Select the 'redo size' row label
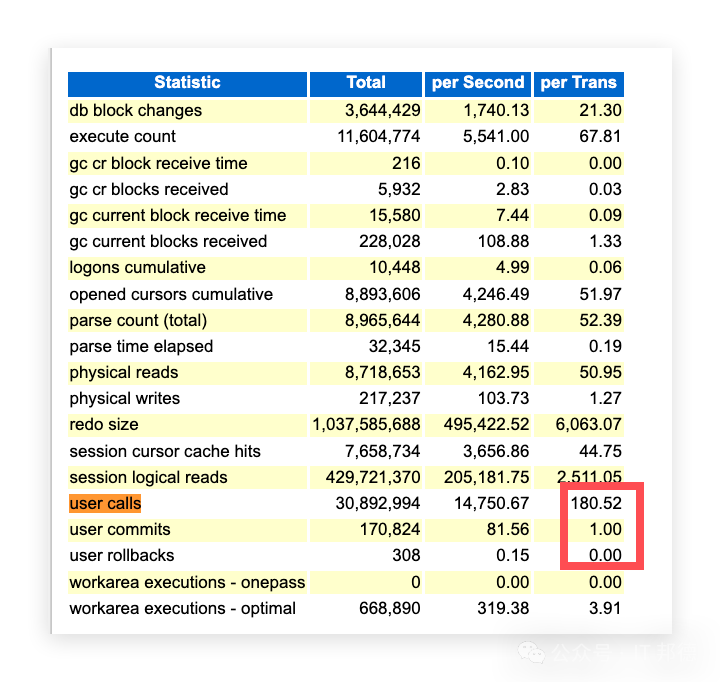720x682 pixels. coord(104,424)
